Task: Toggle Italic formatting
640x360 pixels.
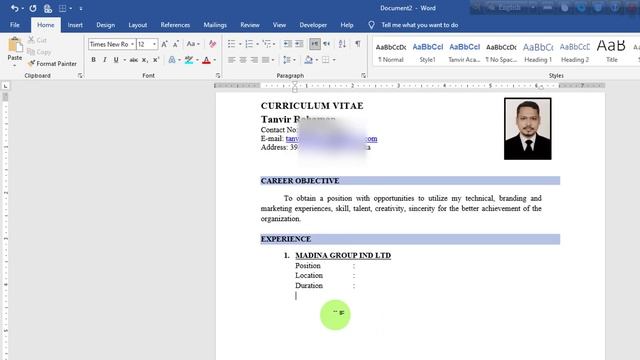Action: [x=105, y=60]
